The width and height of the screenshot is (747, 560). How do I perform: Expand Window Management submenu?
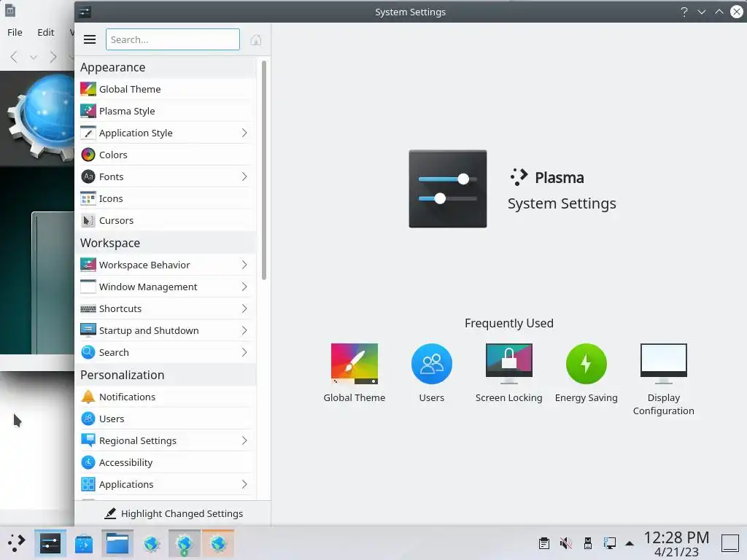pyautogui.click(x=244, y=287)
